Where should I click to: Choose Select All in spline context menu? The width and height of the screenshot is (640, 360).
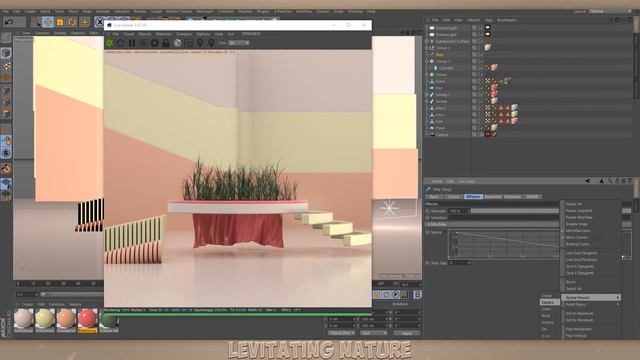click(573, 289)
